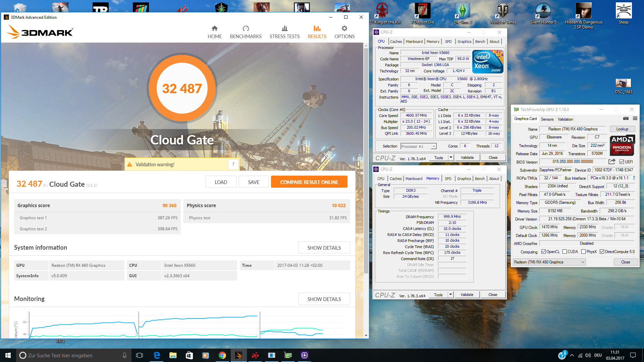Image resolution: width=644 pixels, height=362 pixels.
Task: Show hidden system tray icons chevron
Action: click(x=572, y=355)
